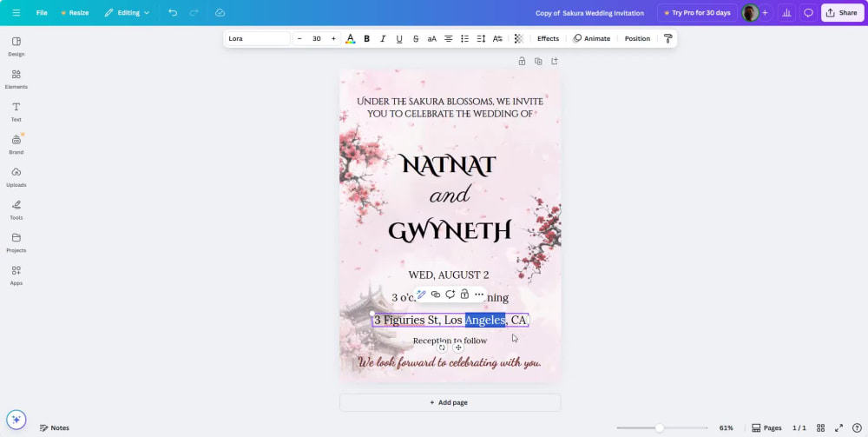This screenshot has width=868, height=437.
Task: Decrease font size with minus button
Action: tap(299, 38)
